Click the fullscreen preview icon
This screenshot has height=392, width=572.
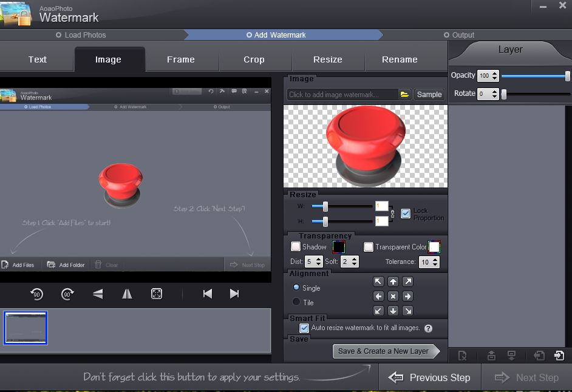coord(157,294)
